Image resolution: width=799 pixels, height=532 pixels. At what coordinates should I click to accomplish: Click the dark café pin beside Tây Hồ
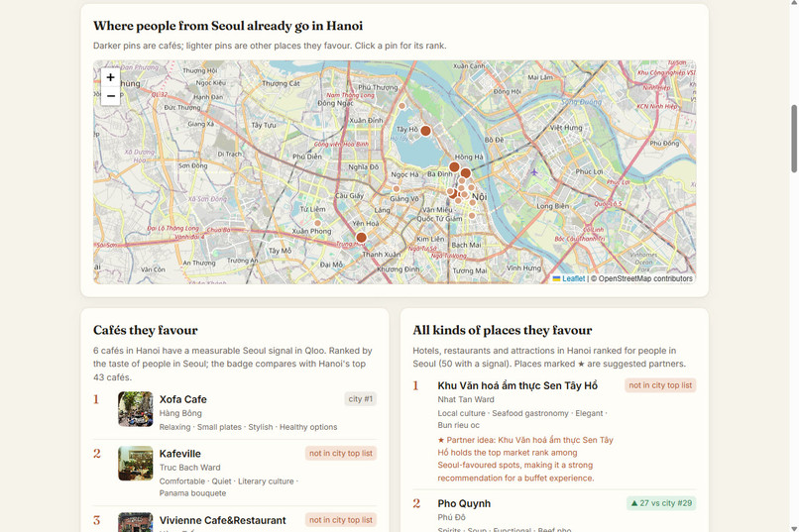coord(425,131)
